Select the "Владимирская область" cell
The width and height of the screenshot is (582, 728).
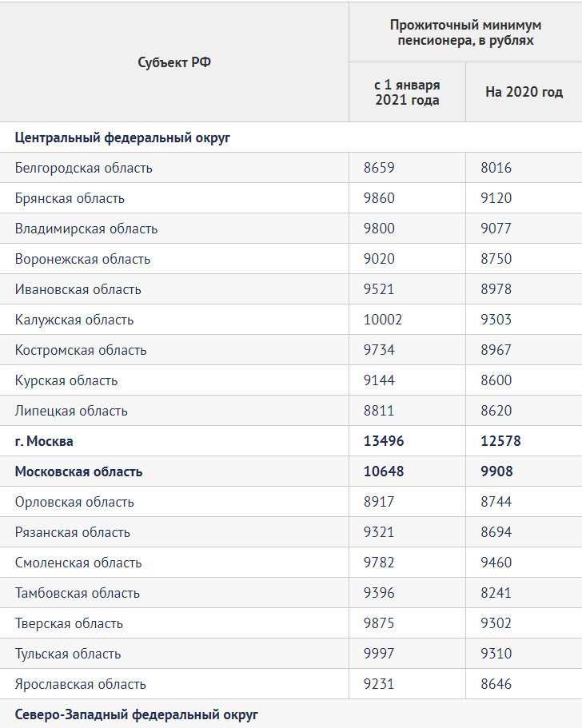coord(86,229)
